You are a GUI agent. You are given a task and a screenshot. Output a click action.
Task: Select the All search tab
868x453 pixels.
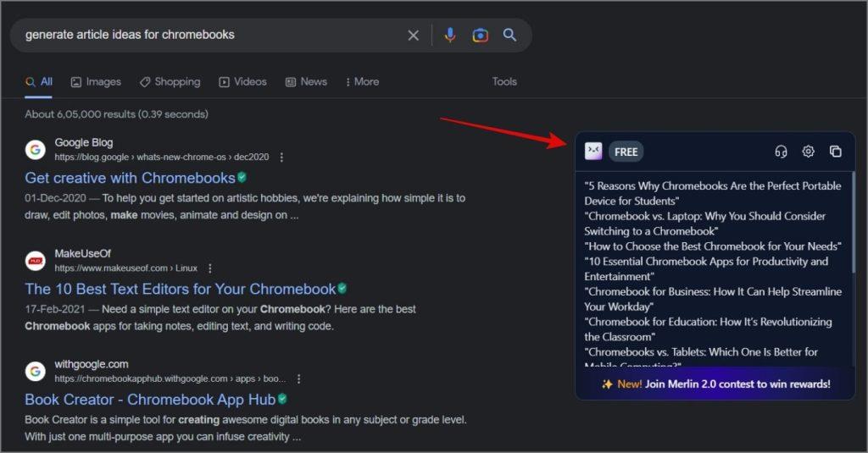[x=39, y=82]
